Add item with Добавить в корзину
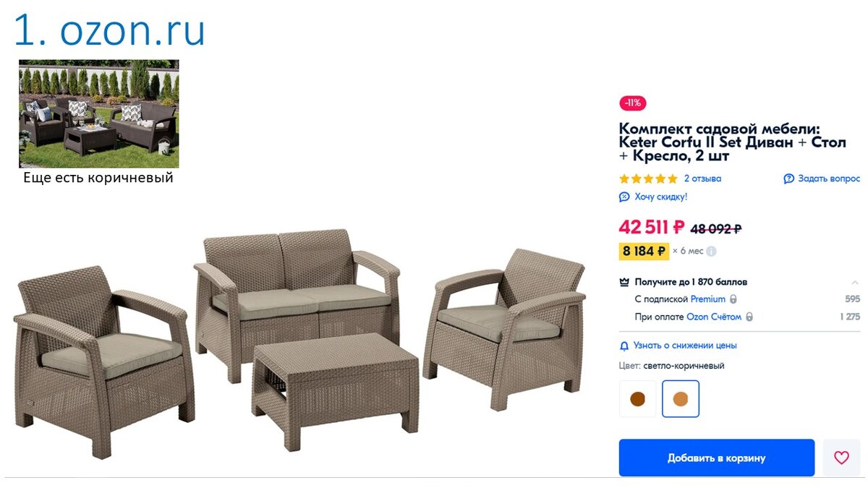Viewport: 868px width, 488px height. (x=717, y=458)
